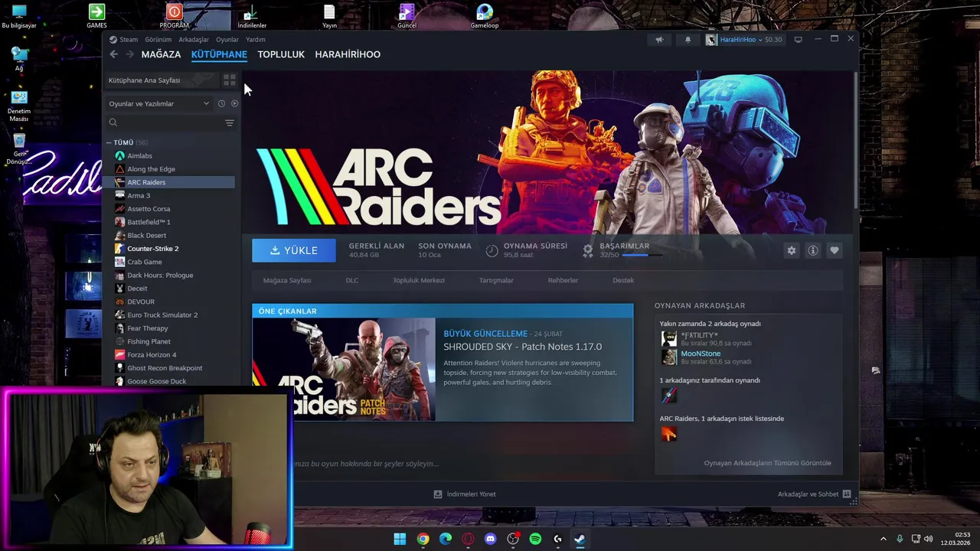Add ARC Raiders to favorites heart
The height and width of the screenshot is (551, 980).
point(835,250)
